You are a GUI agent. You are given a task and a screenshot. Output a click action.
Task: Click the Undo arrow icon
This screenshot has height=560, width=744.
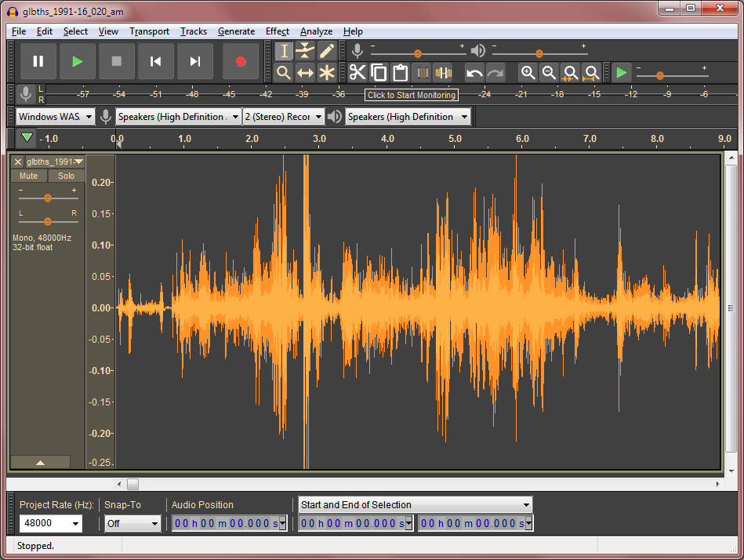[x=474, y=73]
